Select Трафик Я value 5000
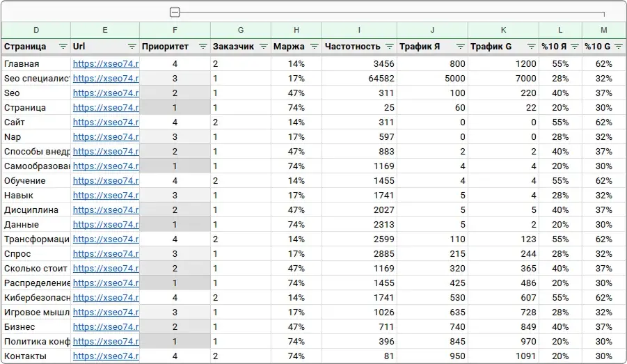Image resolution: width=627 pixels, height=364 pixels. 432,79
